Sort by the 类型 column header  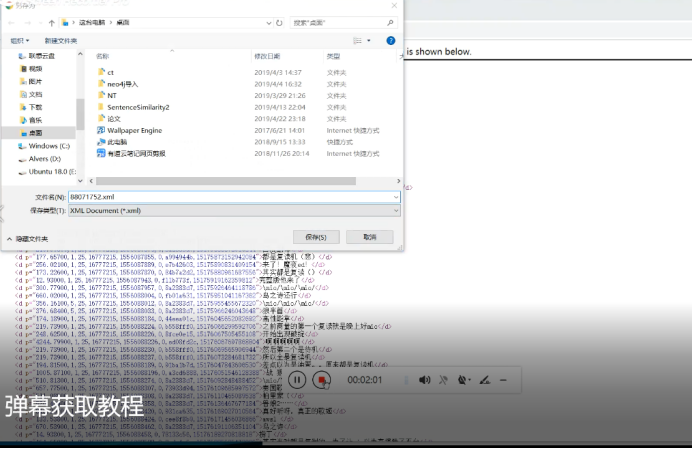(x=333, y=56)
